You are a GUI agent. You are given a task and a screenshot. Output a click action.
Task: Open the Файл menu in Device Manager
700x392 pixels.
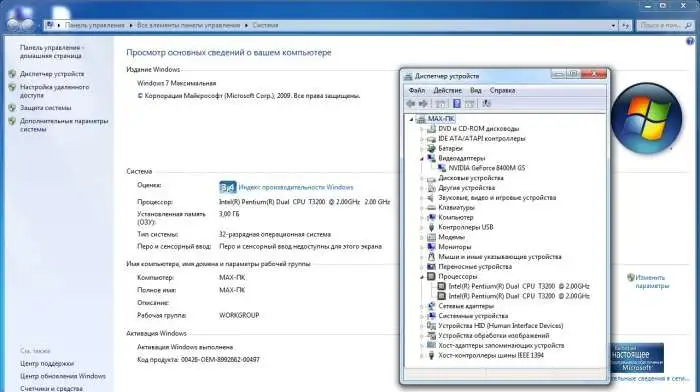[417, 90]
